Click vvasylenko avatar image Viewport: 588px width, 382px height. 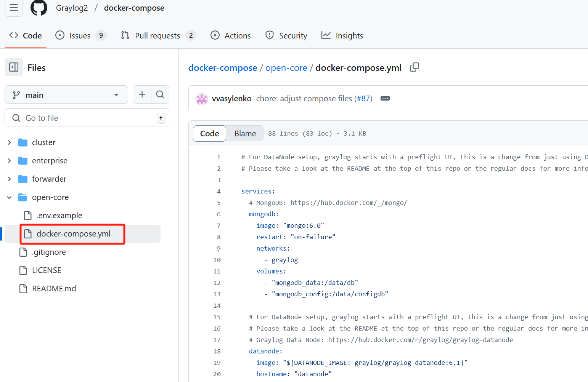(x=201, y=99)
